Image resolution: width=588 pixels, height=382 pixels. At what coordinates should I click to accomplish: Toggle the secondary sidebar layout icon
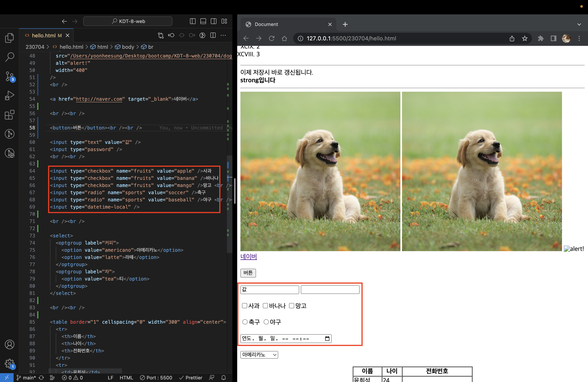click(x=214, y=21)
